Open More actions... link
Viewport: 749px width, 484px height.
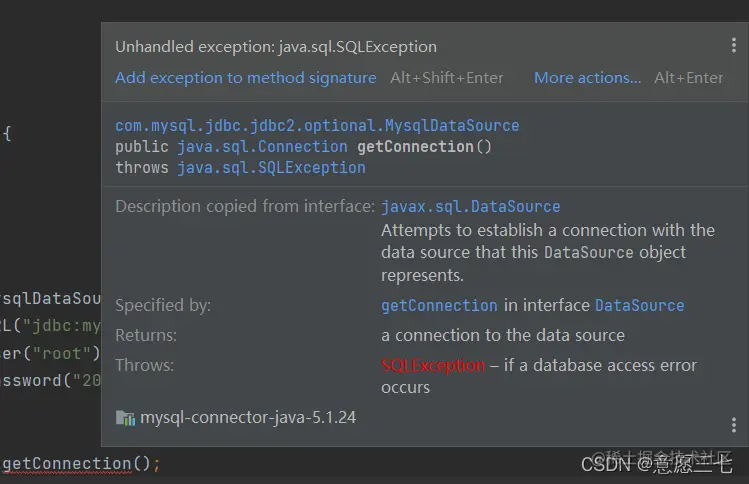coord(588,77)
